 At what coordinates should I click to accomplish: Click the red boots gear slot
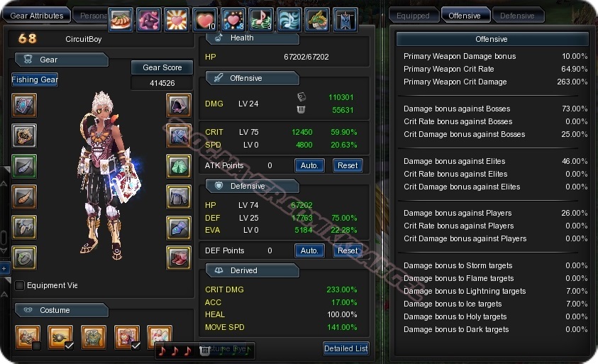[x=179, y=258]
